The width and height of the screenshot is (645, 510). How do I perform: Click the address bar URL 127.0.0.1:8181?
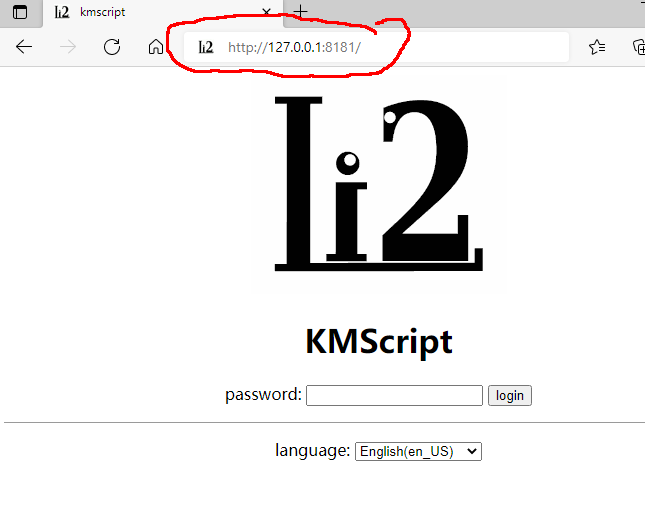point(295,47)
